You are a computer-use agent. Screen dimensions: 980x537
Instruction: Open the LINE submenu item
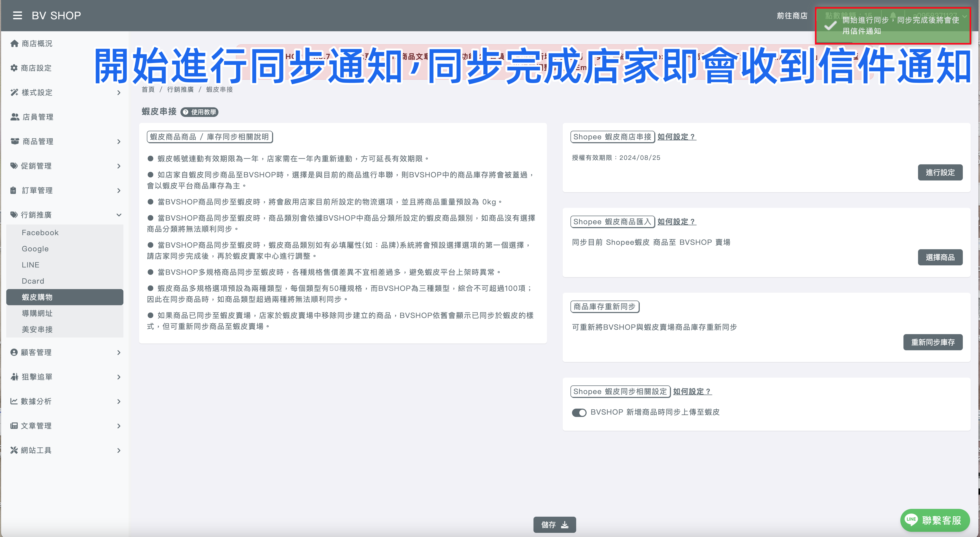point(65,265)
